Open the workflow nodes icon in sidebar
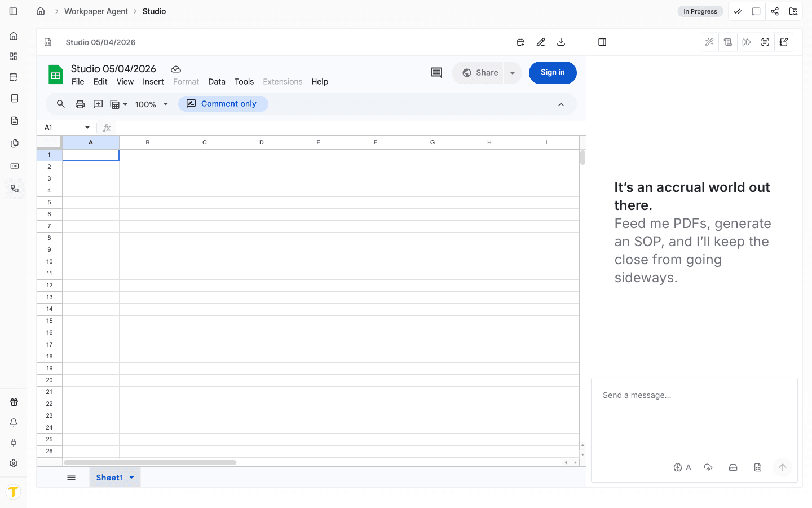The image size is (812, 508). tap(15, 189)
